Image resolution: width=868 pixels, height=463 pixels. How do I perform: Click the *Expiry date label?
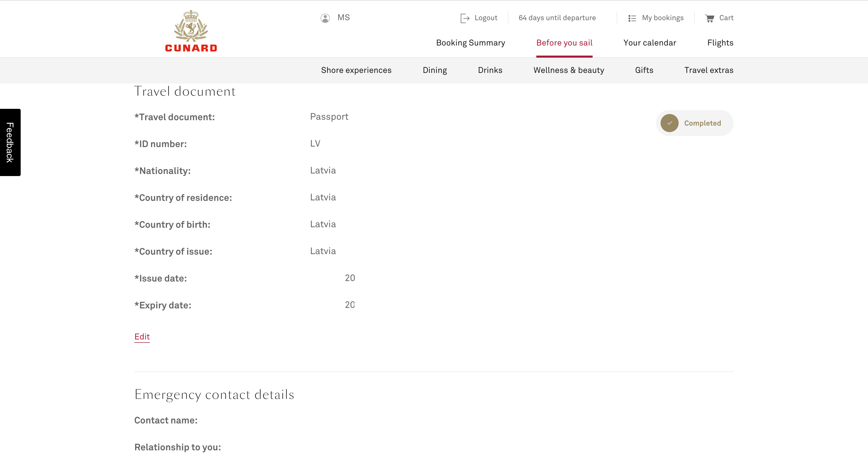(x=163, y=306)
